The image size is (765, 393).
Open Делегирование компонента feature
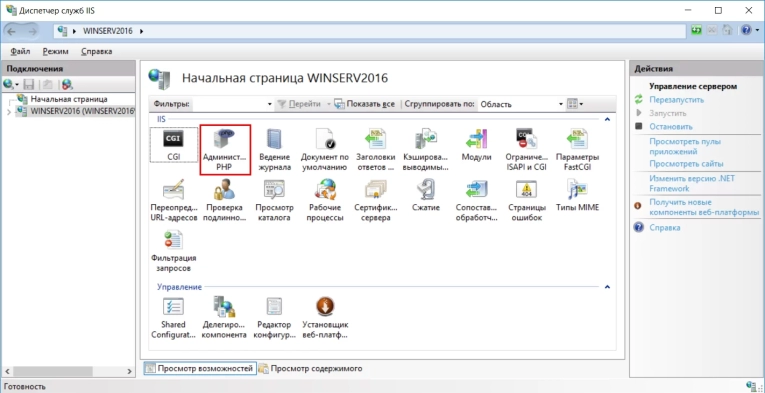pos(225,317)
